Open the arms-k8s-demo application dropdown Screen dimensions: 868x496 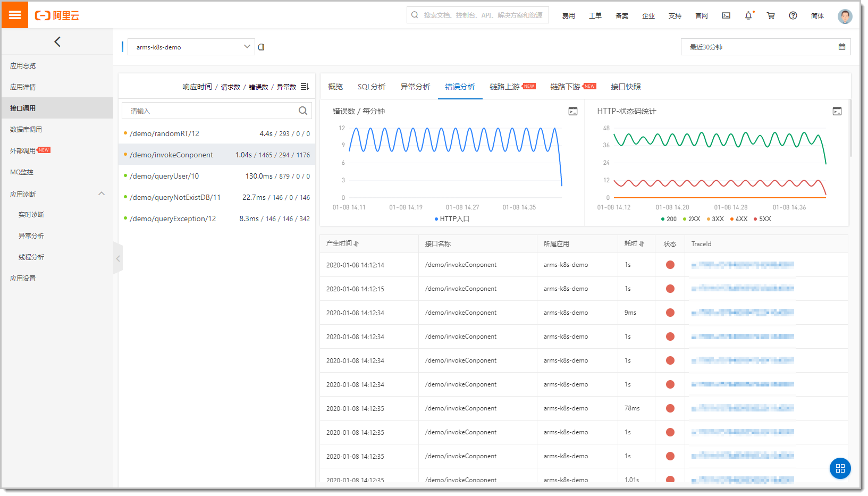click(x=191, y=47)
